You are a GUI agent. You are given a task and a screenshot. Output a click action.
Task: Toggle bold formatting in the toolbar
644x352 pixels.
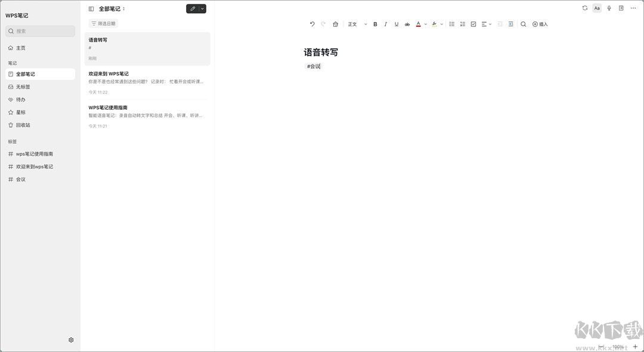click(375, 24)
